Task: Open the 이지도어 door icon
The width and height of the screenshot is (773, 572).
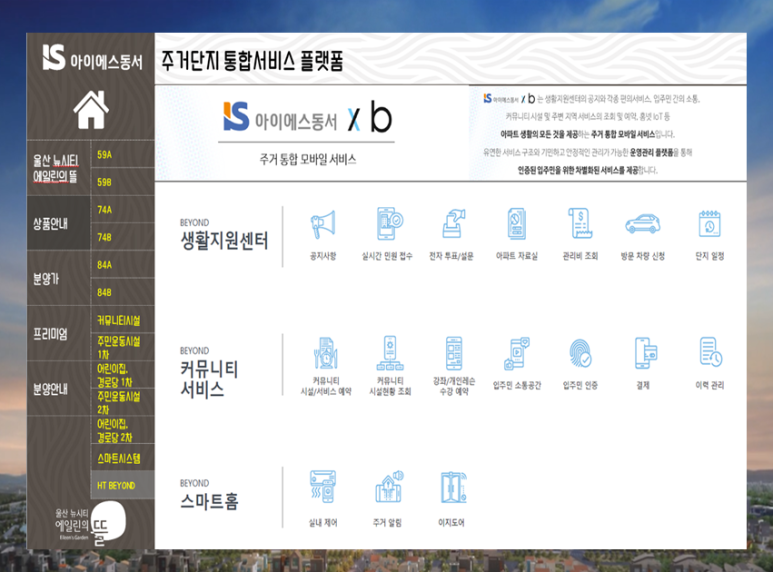Action: (x=454, y=487)
